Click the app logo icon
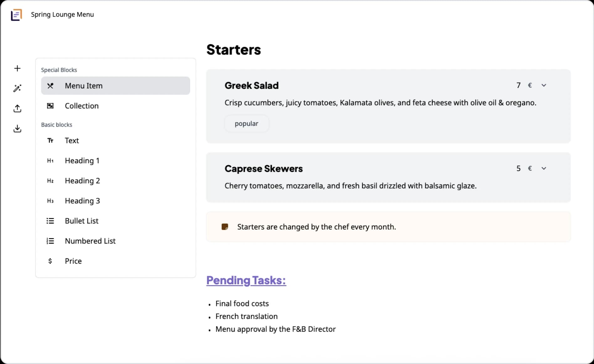 pyautogui.click(x=17, y=15)
